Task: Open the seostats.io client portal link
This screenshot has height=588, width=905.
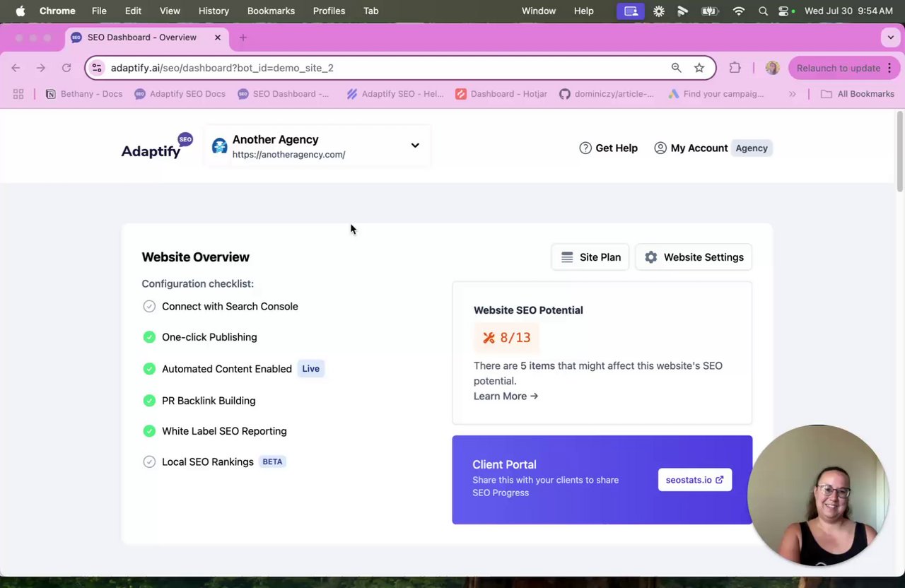Action: tap(695, 480)
